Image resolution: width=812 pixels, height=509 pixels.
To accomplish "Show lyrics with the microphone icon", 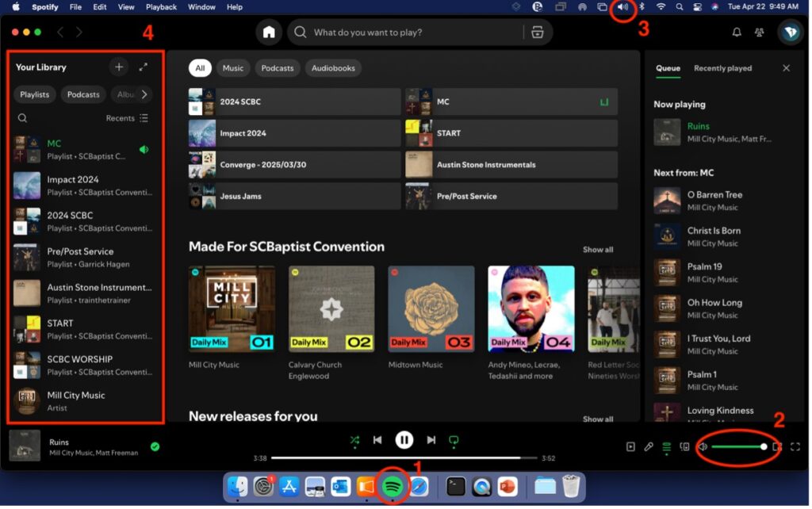I will [649, 446].
